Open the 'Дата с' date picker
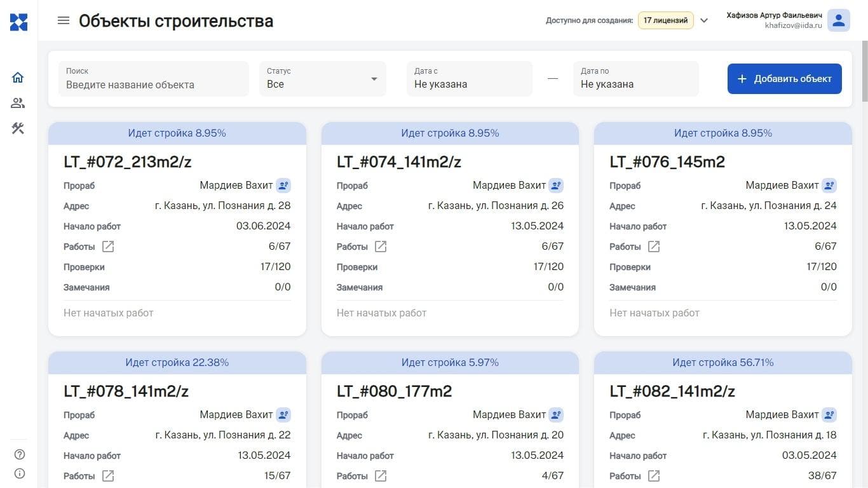Screen dimensions: 868x488 click(x=469, y=79)
